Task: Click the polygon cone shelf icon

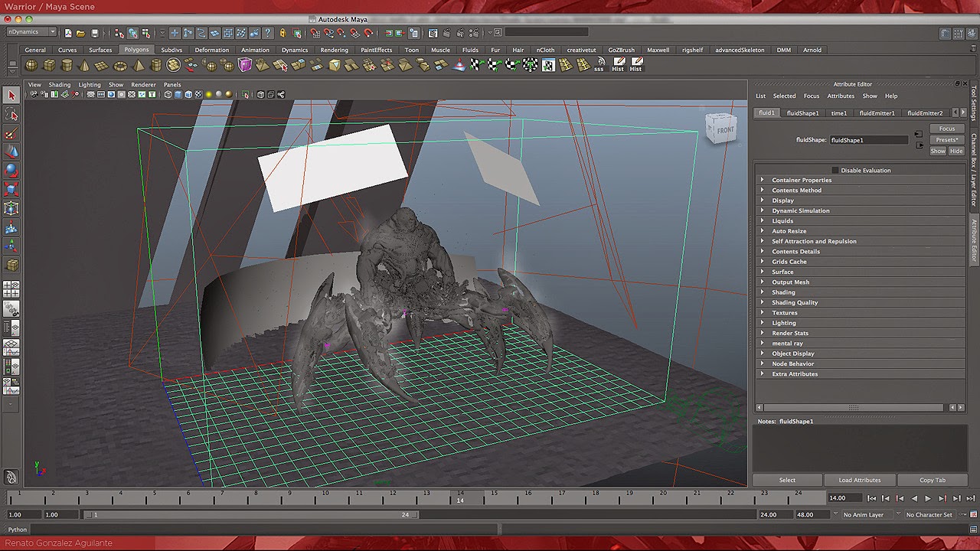Action: click(x=84, y=66)
